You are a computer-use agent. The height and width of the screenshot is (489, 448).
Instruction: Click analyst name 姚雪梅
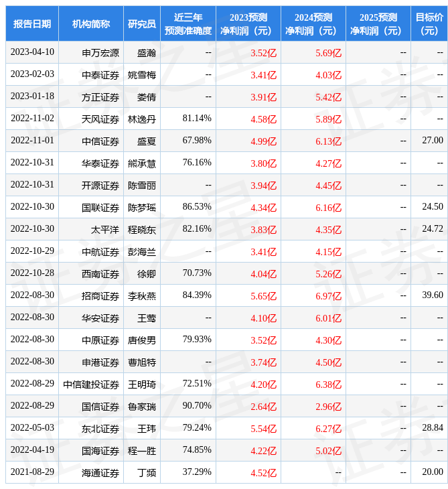(142, 75)
